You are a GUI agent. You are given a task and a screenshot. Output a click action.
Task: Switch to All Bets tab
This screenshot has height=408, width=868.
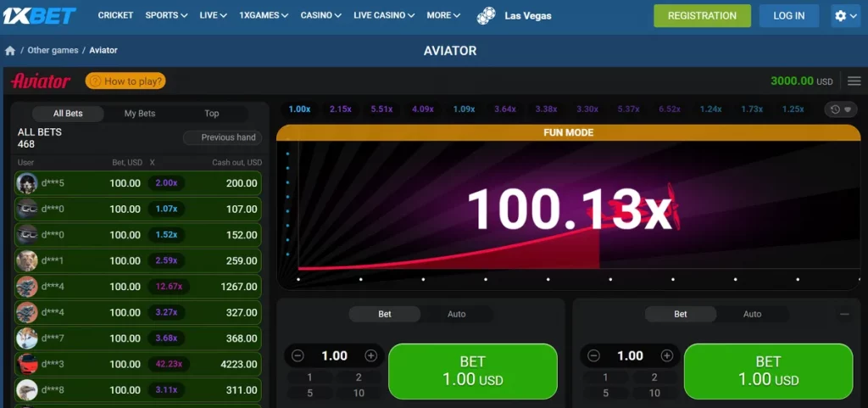point(68,114)
